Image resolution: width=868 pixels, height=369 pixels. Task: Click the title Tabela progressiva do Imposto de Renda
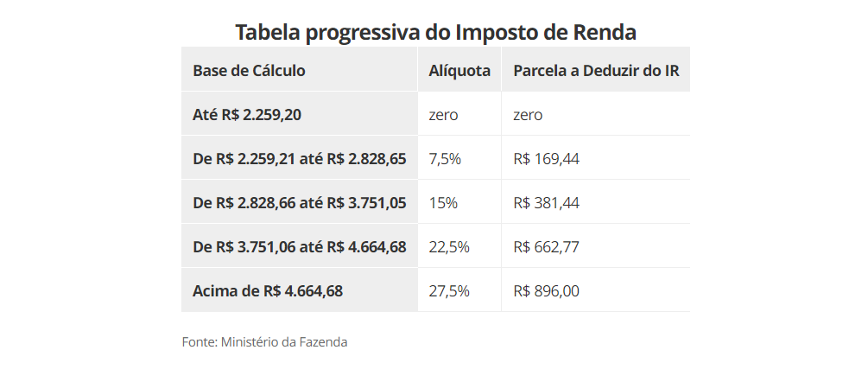pos(435,32)
